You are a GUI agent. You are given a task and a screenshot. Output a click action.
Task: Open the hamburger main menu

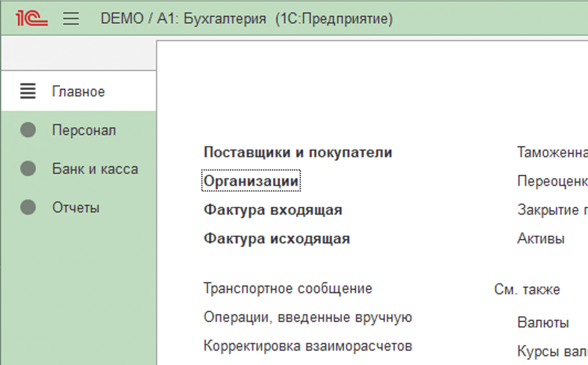71,19
